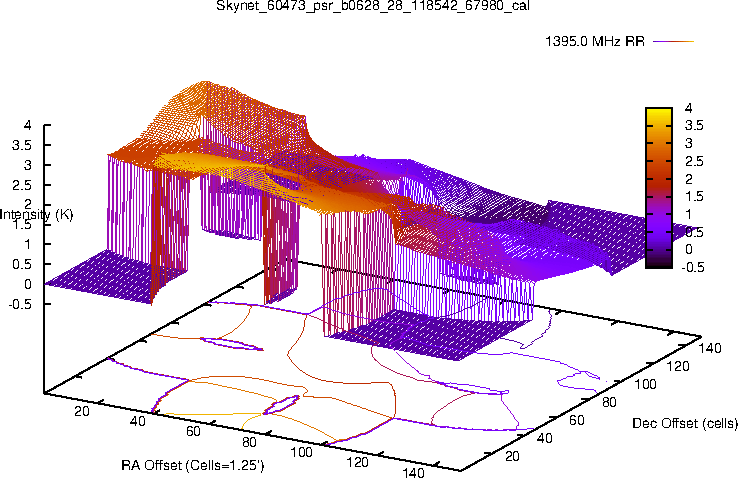Pick tick 80 on the Dec Offset axis
The height and width of the screenshot is (478, 738).
click(x=609, y=402)
